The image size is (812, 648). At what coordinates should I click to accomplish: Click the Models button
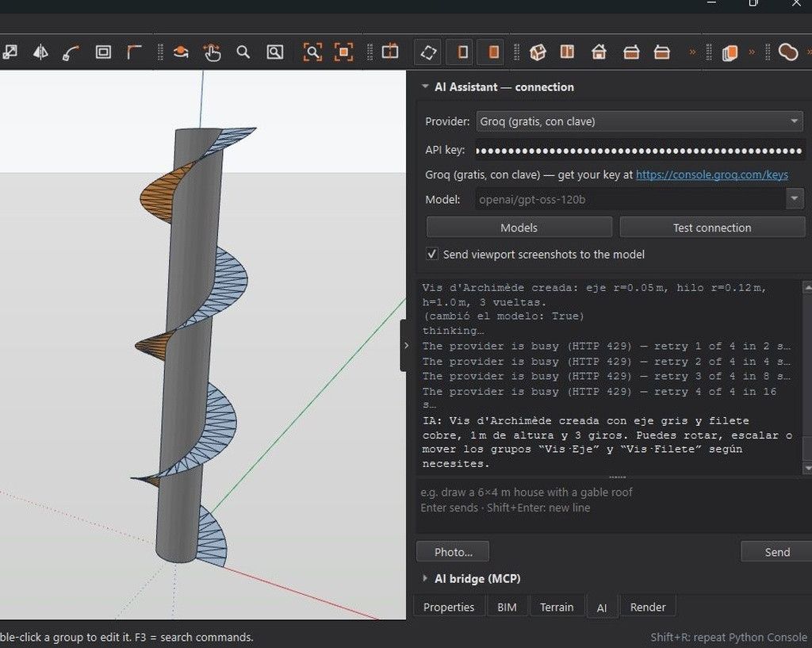click(519, 228)
